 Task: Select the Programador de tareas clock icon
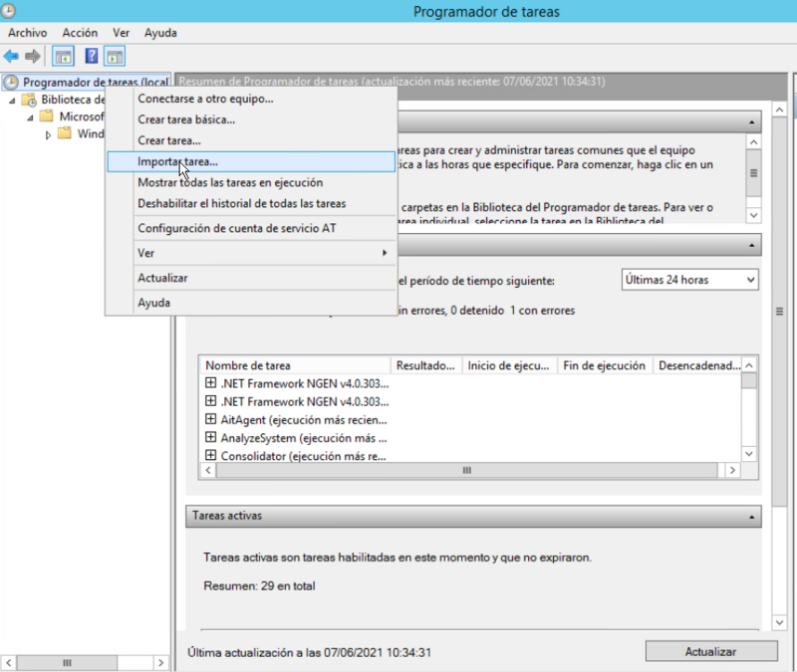12,83
